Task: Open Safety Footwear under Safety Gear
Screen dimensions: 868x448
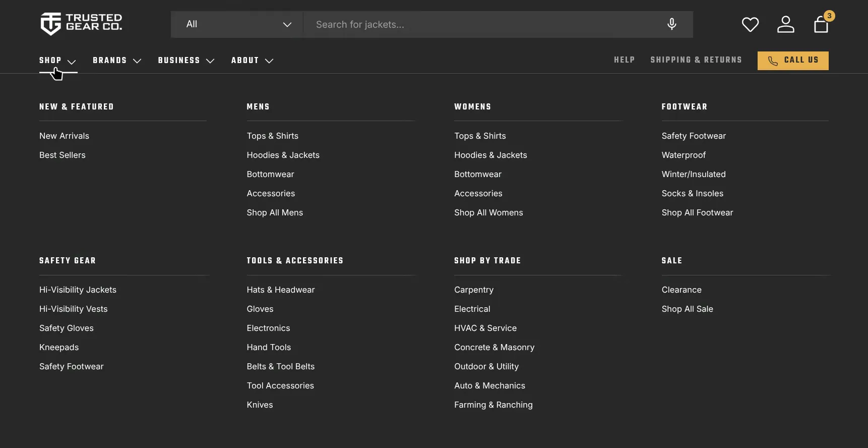Action: pyautogui.click(x=72, y=366)
